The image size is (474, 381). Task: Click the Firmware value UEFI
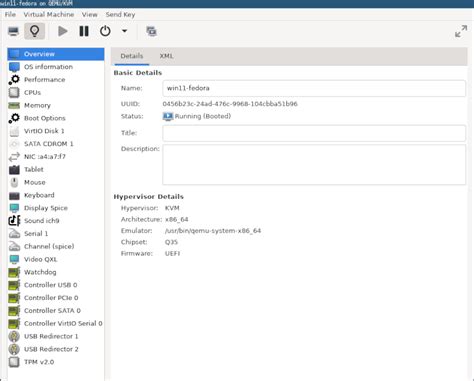point(172,253)
